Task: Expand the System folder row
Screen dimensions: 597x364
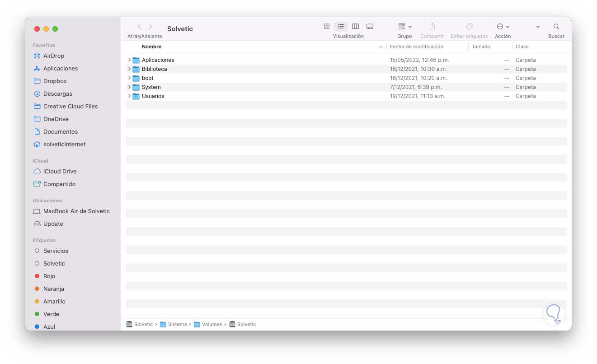Action: point(129,87)
